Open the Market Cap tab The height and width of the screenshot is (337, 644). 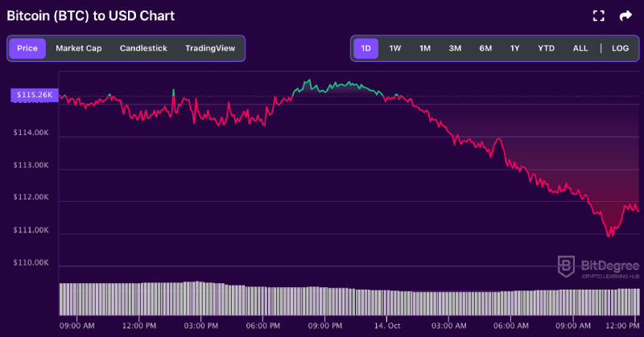(78, 48)
